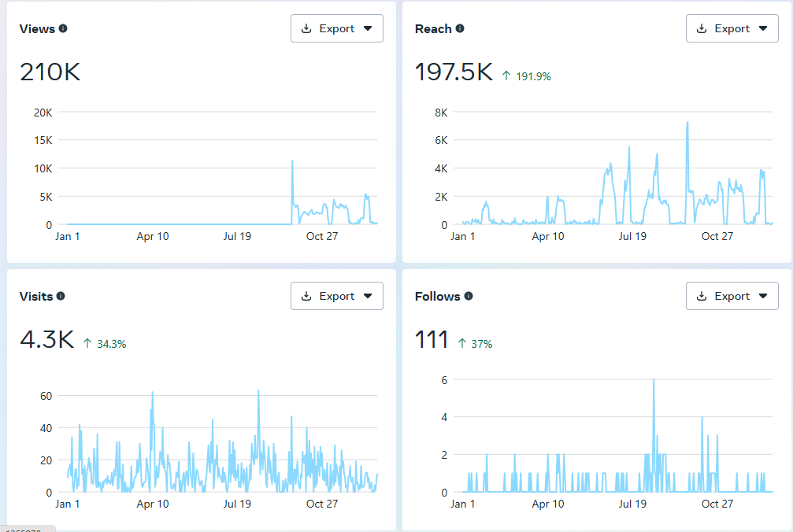
Task: Click the Jan 1 label on Follows chart
Action: (463, 504)
